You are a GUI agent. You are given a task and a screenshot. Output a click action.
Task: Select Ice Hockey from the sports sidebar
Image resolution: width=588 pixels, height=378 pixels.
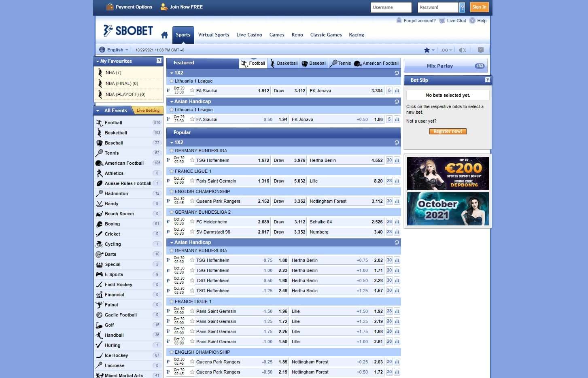(x=117, y=355)
